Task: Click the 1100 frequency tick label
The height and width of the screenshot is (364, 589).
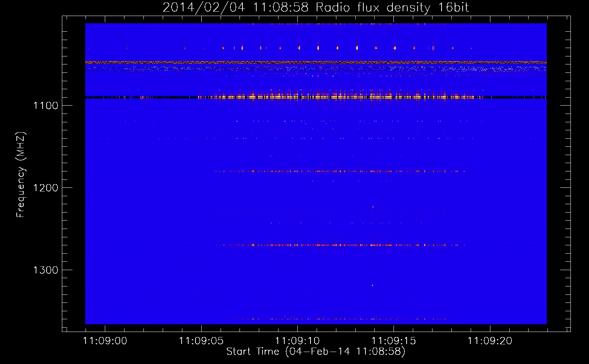Action: coord(46,106)
